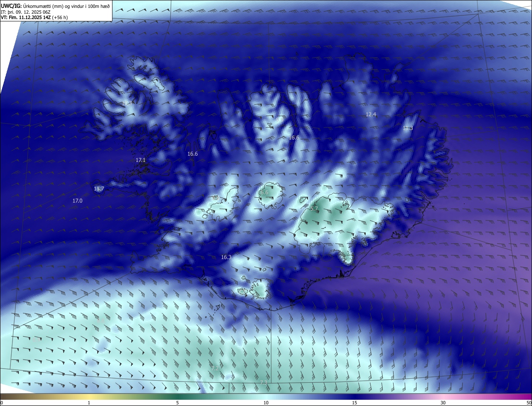Click the '0' tick label on the color scale
This screenshot has width=532, height=406.
pyautogui.click(x=2, y=403)
